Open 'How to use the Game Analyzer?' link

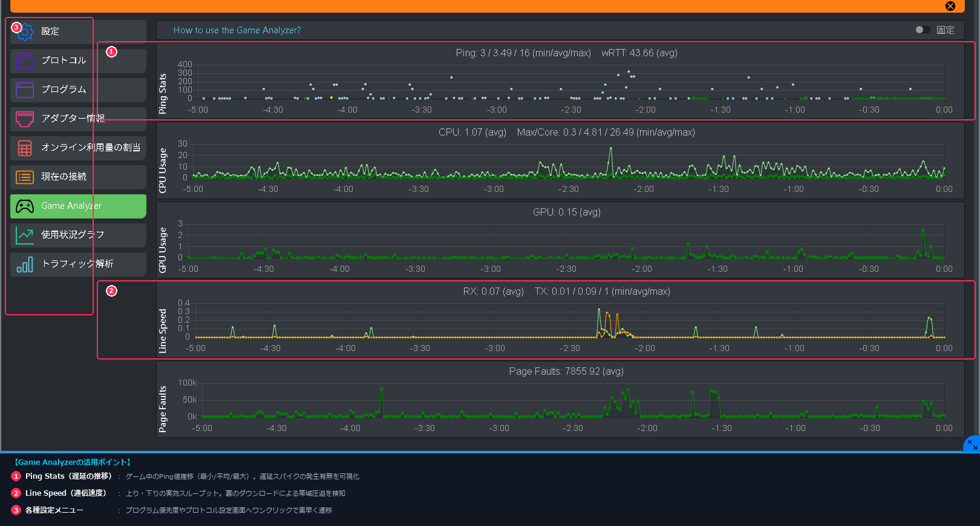point(237,30)
